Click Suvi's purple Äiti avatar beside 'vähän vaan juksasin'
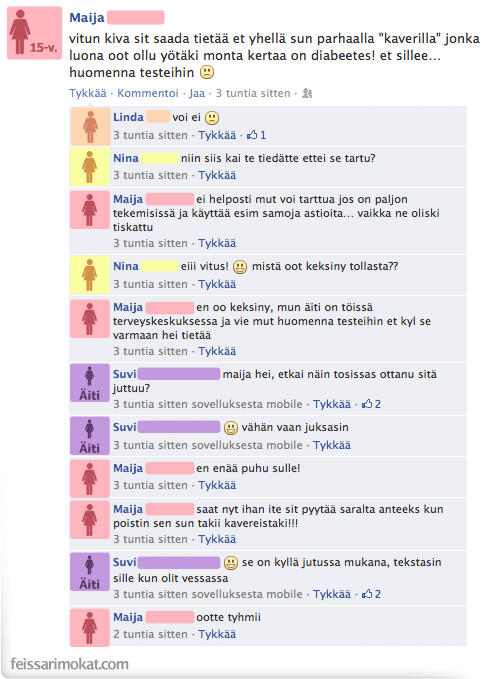The width and height of the screenshot is (492, 679). click(90, 436)
